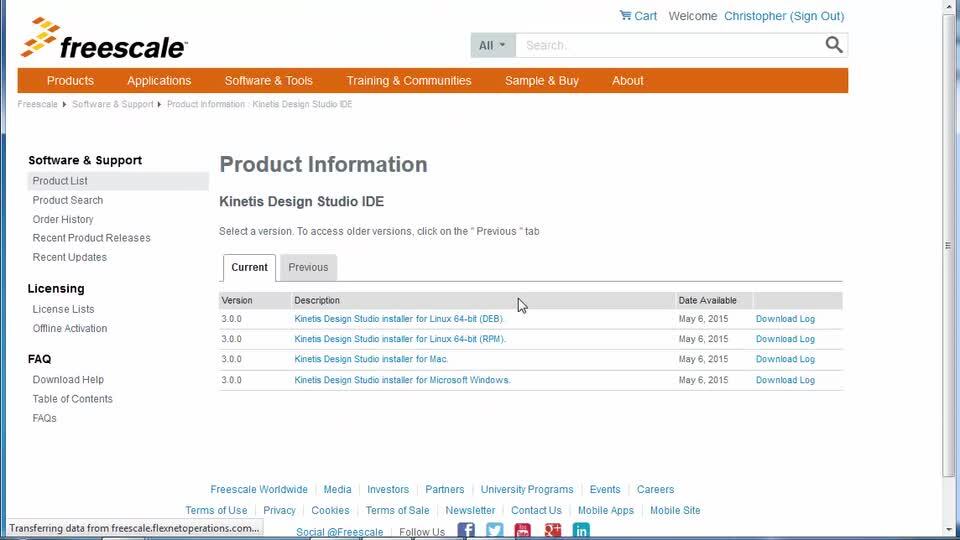Open Table of Contents link
Viewport: 960px width, 540px height.
click(73, 399)
